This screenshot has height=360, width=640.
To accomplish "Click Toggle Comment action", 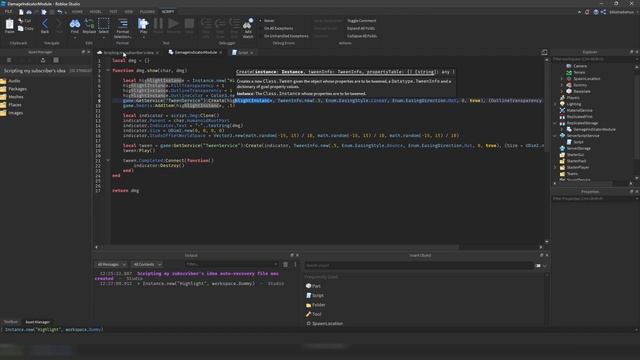I will [362, 20].
